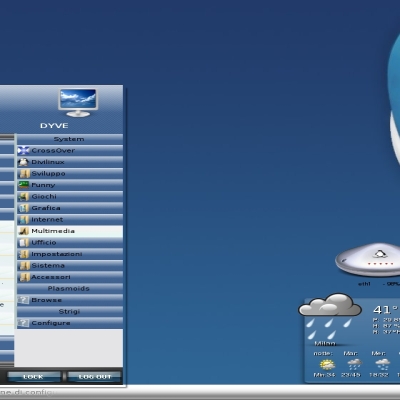Click the Browse plasmoids question-mark icon

[23, 300]
